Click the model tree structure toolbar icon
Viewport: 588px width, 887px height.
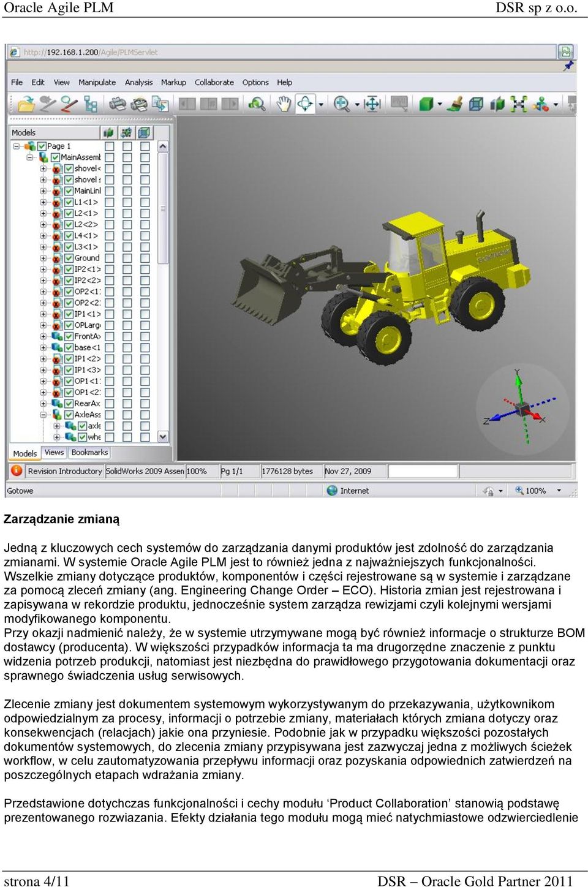point(91,104)
